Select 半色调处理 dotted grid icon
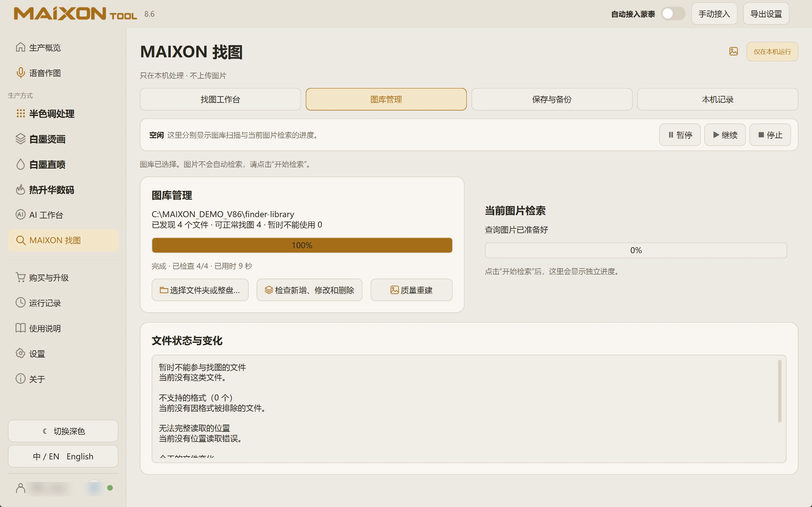 (x=20, y=113)
